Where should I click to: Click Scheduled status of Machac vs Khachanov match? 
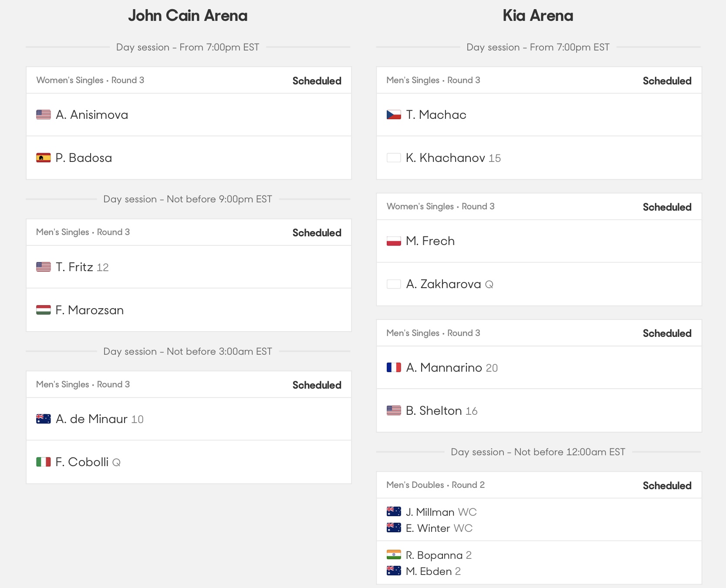click(667, 81)
